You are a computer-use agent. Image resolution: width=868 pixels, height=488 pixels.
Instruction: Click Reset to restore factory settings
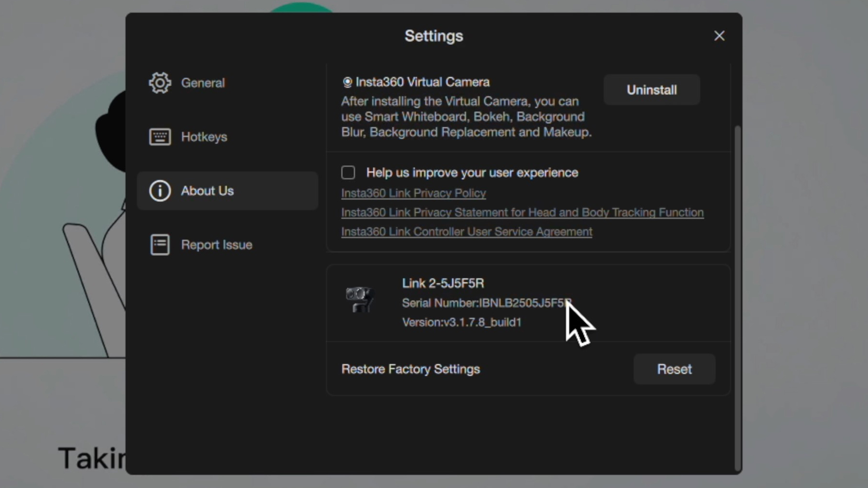(674, 369)
